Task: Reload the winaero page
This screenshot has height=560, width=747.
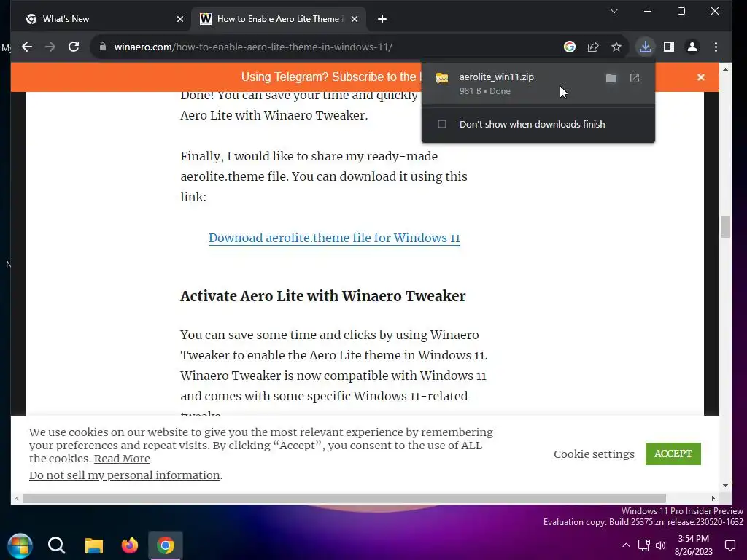Action: (74, 47)
